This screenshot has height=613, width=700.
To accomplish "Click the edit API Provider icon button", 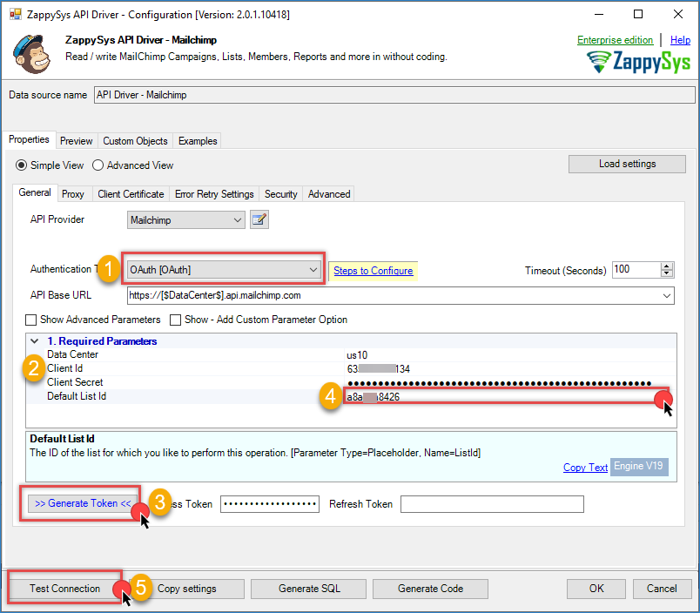I will pyautogui.click(x=259, y=220).
